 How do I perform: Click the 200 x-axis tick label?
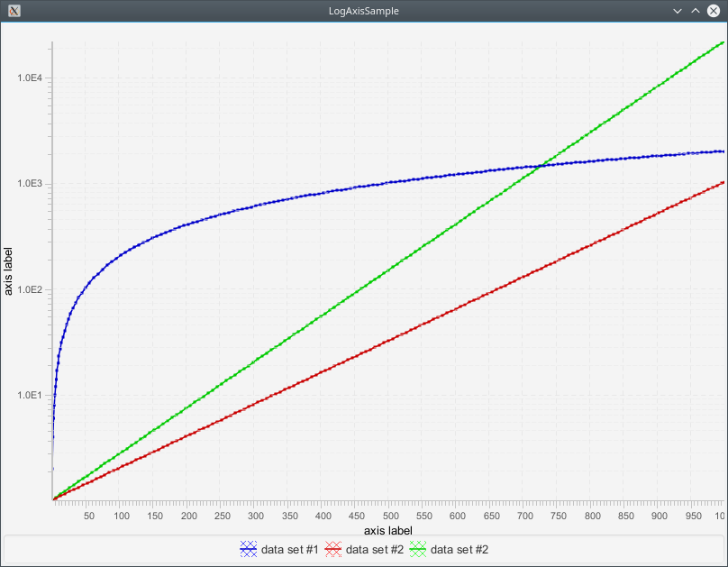pos(189,516)
